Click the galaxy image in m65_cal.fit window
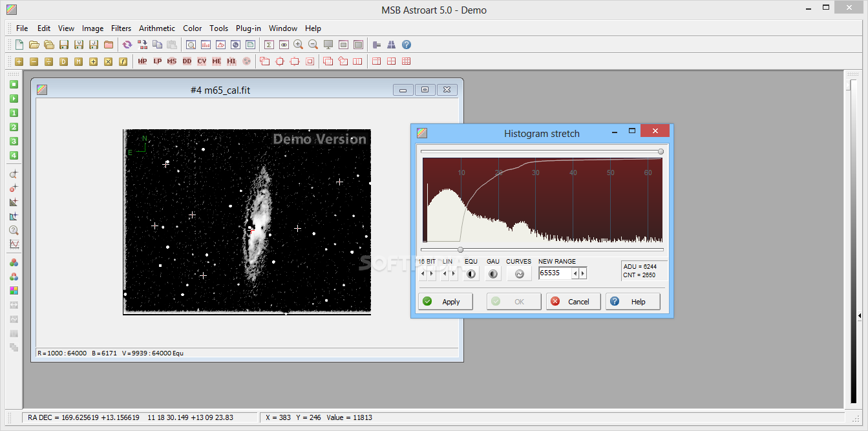This screenshot has width=868, height=431. coord(247,222)
